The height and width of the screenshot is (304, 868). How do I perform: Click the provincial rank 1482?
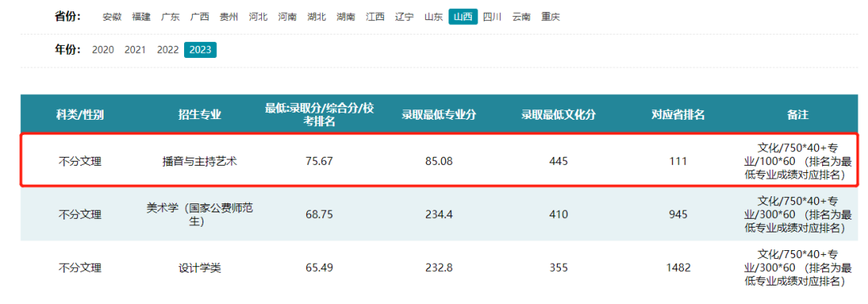pyautogui.click(x=678, y=268)
